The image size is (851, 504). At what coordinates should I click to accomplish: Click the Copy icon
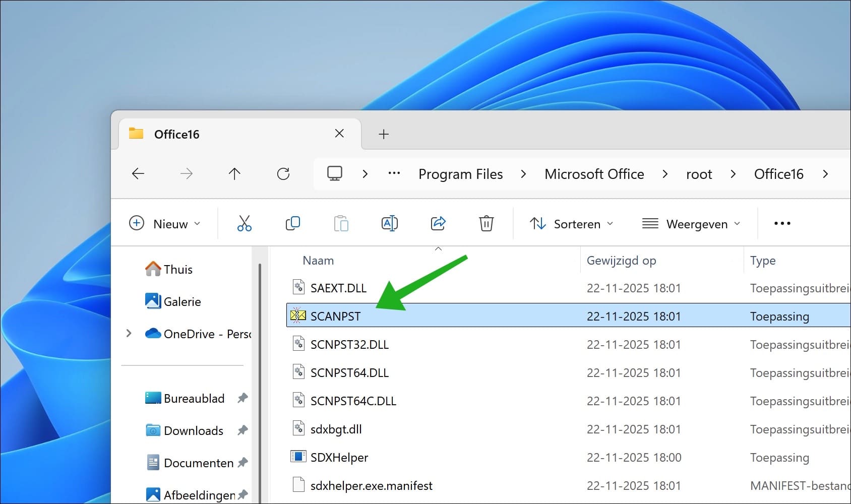tap(293, 223)
